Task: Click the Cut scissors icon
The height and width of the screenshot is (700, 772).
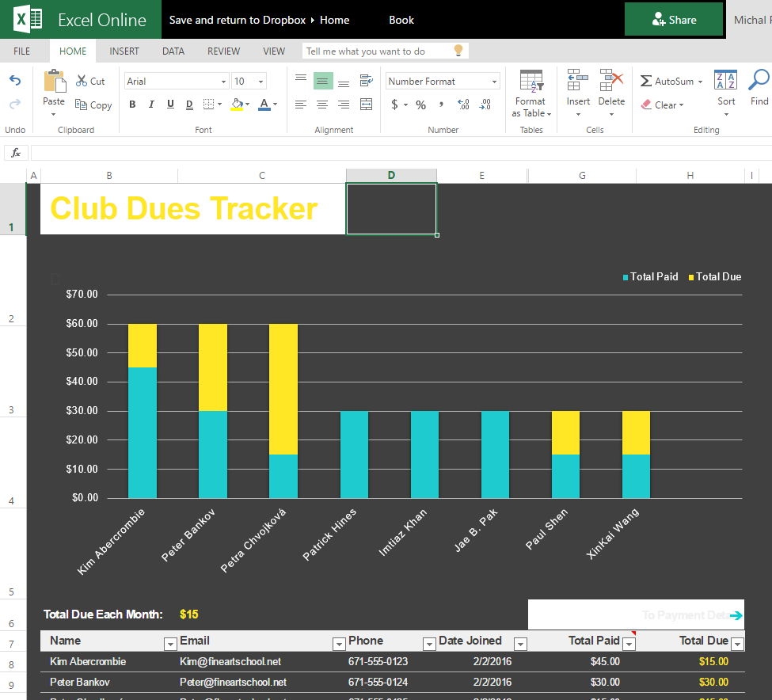Action: 82,81
